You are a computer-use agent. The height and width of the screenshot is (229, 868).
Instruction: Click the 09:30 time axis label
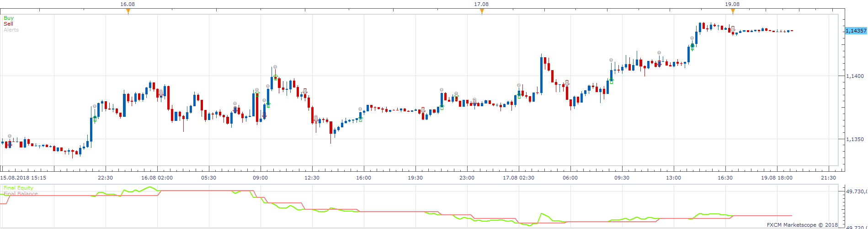[x=622, y=178]
